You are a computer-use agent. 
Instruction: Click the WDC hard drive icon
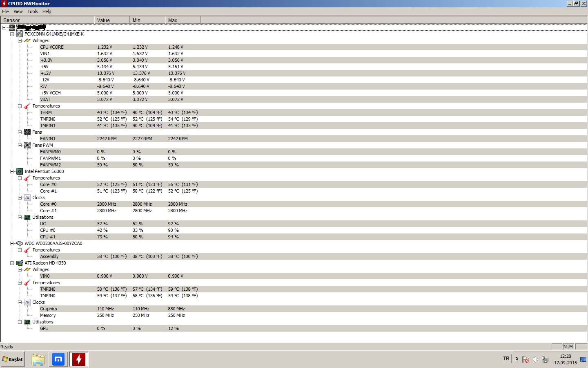click(20, 243)
